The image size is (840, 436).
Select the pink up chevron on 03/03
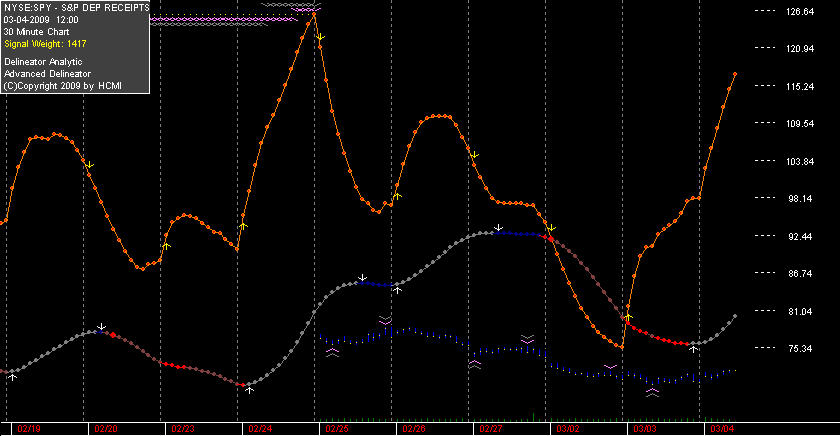pos(652,392)
